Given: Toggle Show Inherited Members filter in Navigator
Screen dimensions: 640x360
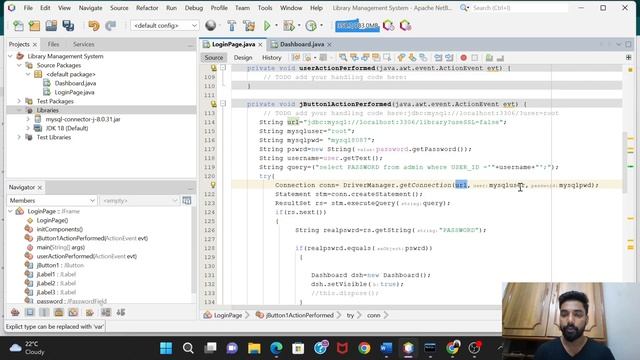Looking at the screenshot, I should coord(15,312).
